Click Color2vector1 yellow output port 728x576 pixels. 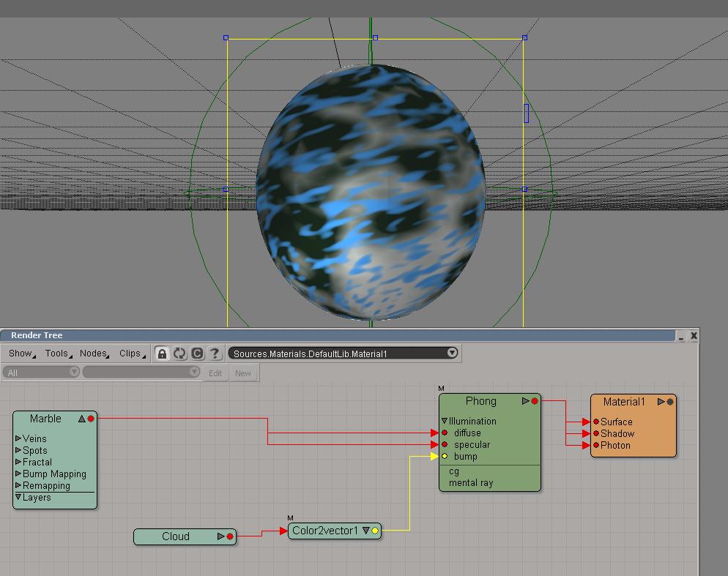(x=375, y=531)
